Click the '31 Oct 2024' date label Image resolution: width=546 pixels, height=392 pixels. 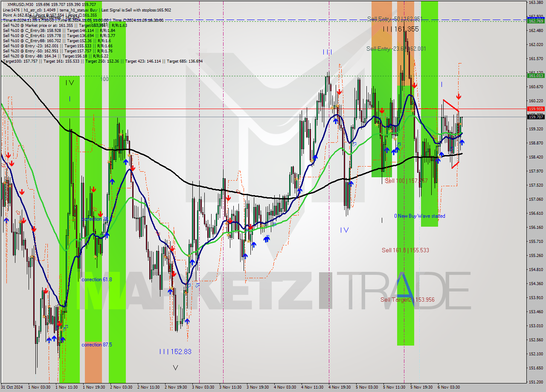point(13,387)
